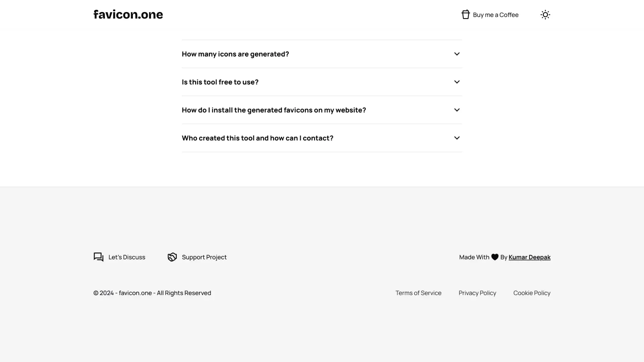Click the coffee cup icon in header
644x362 pixels.
(x=466, y=15)
